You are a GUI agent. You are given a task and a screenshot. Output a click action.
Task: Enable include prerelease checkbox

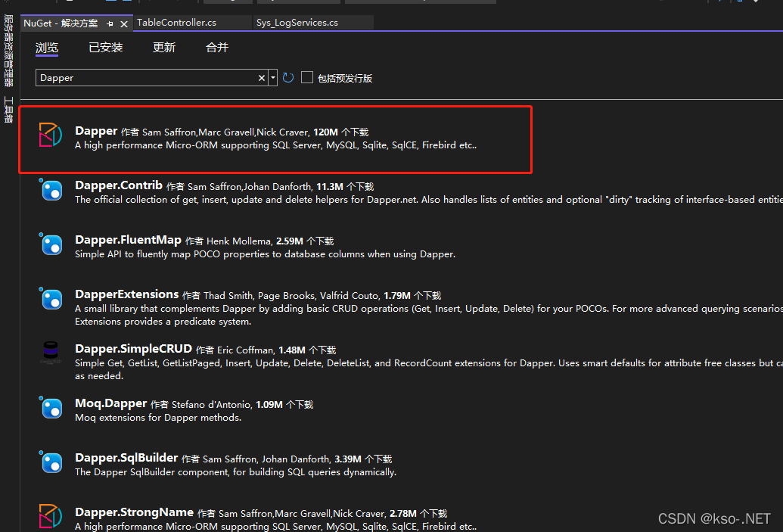point(307,77)
